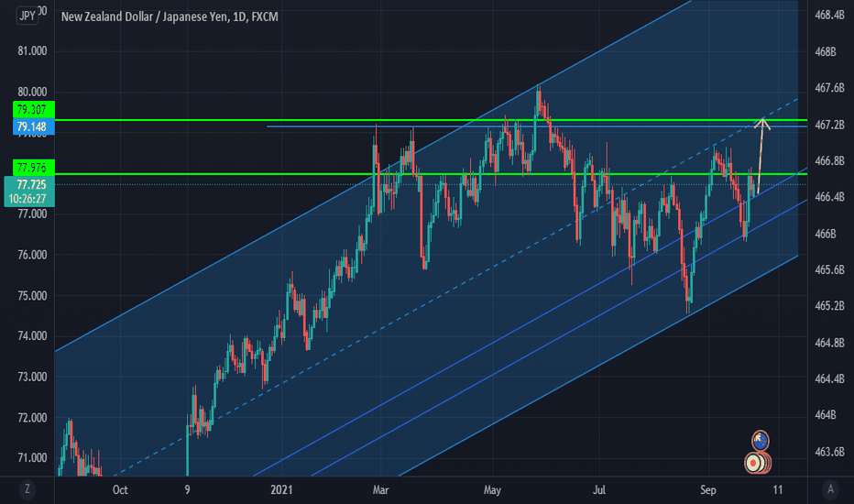Click the 74.000 price axis value

(x=32, y=336)
